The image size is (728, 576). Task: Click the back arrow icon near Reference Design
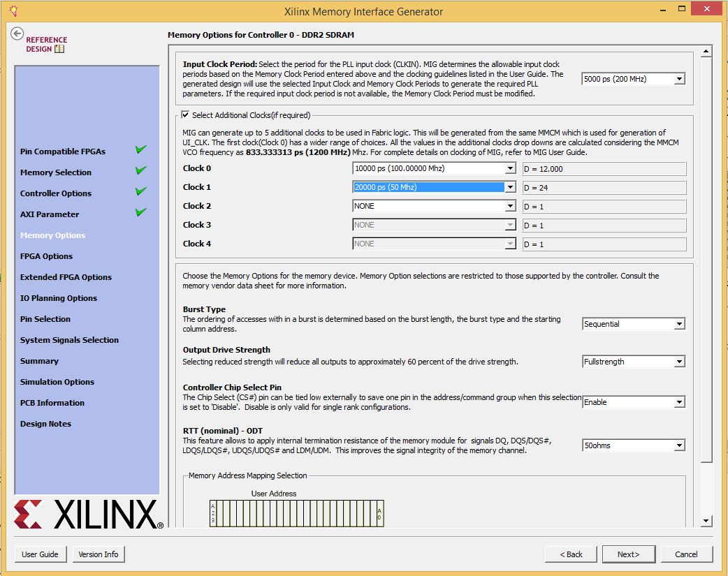tap(17, 34)
